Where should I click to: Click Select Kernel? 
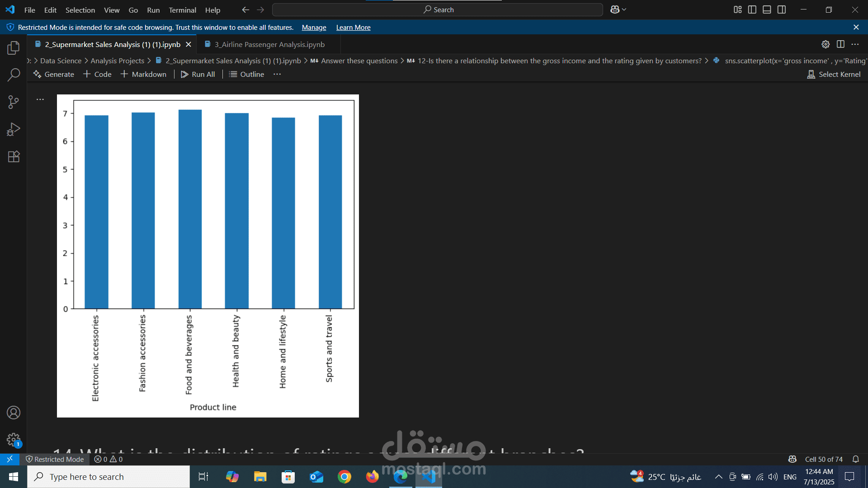[834, 74]
